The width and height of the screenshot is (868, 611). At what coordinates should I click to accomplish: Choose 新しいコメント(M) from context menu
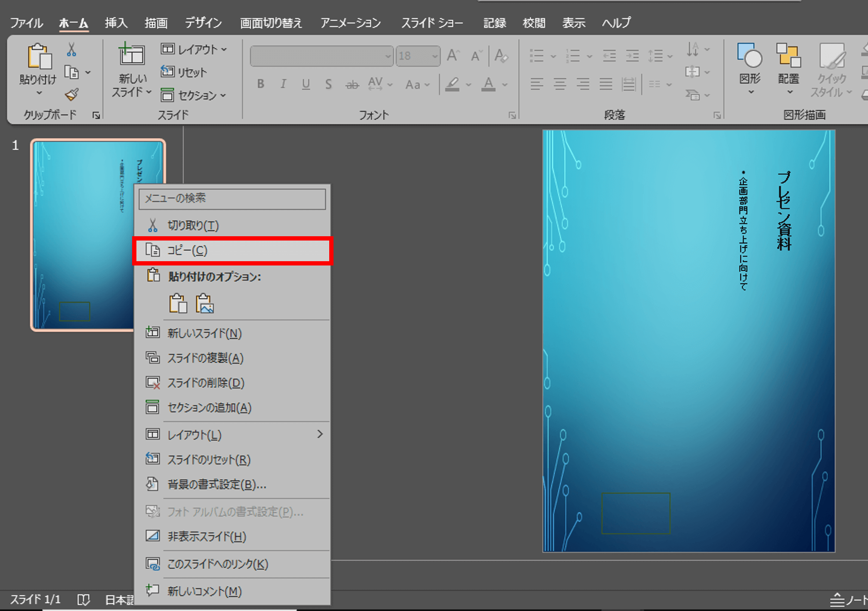coord(233,591)
